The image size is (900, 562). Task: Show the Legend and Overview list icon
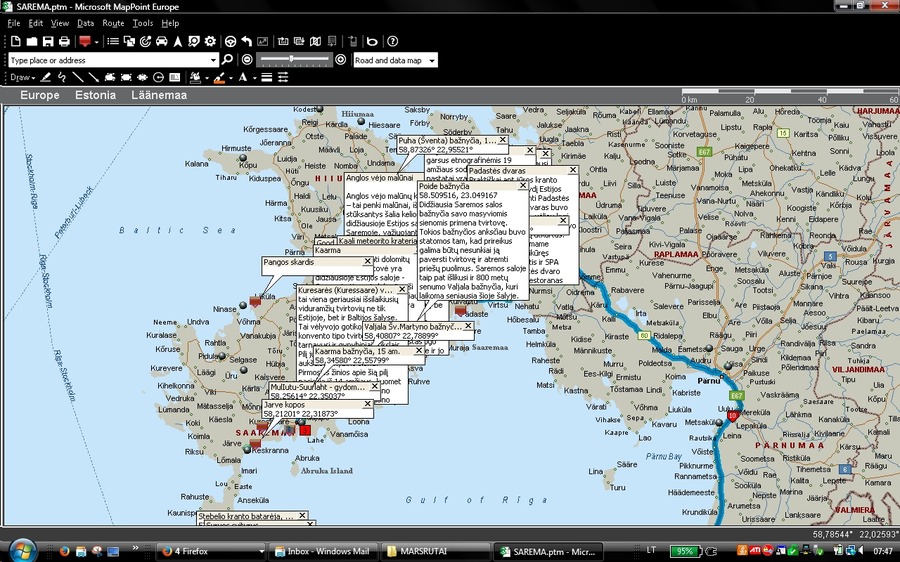[x=113, y=41]
